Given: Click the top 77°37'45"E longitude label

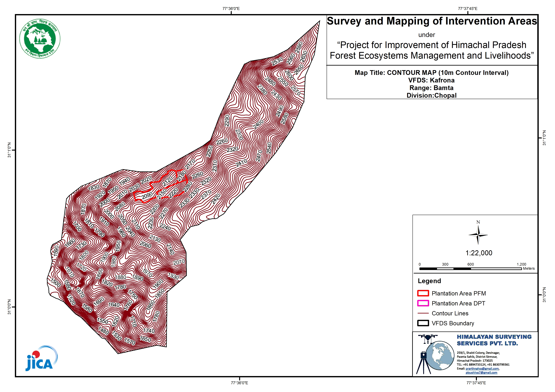Looking at the screenshot, I should click(x=468, y=9).
